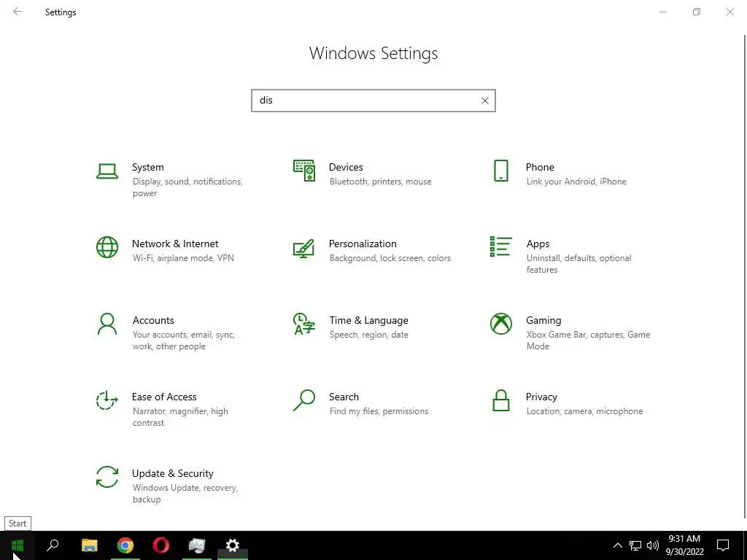Open the Gaming Xbox icon
Viewport: 747px width, 560px height.
[500, 324]
